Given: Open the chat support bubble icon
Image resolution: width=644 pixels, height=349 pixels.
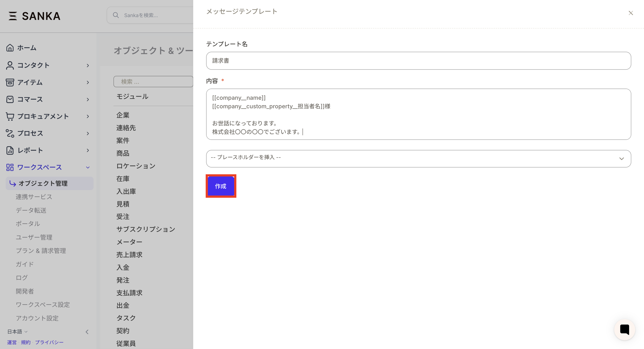Looking at the screenshot, I should (x=624, y=329).
